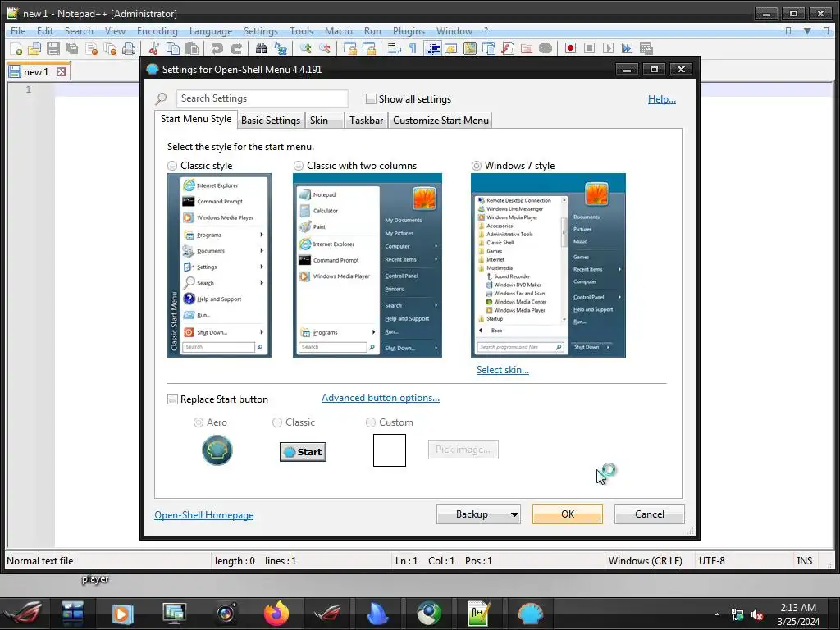
Task: Click the Windows 7 style preview image
Action: coord(548,265)
